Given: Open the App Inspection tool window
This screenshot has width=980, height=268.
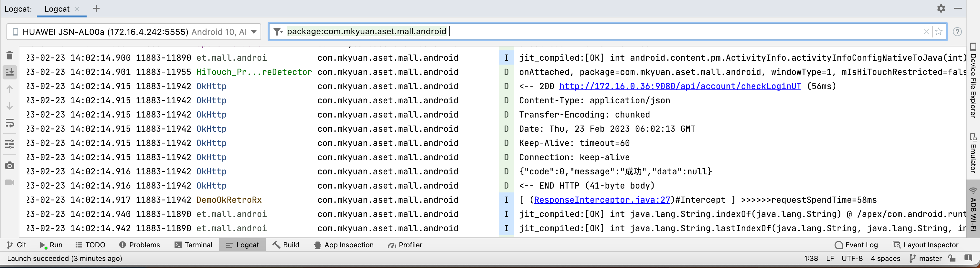Looking at the screenshot, I should [344, 245].
